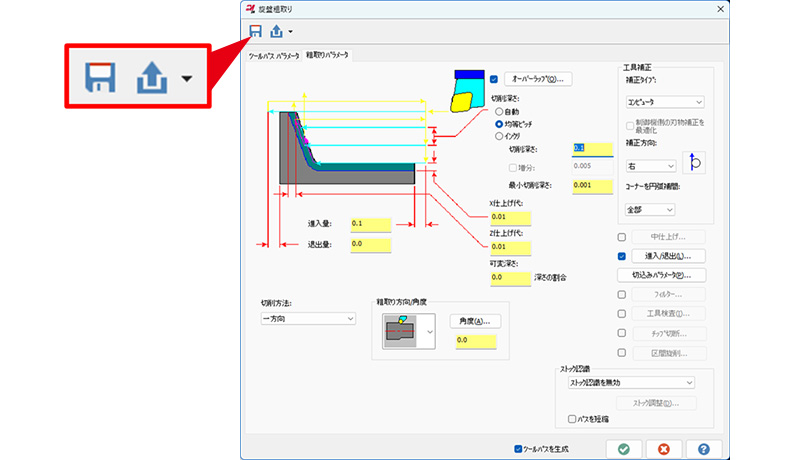Image resolution: width=800 pixels, height=460 pixels.
Task: Open the arrow menu beside the export icon
Action: click(290, 33)
